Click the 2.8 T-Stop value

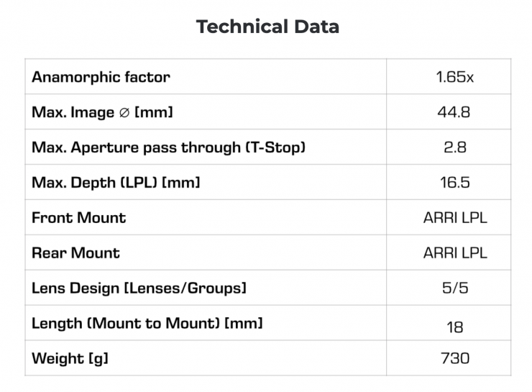454,147
